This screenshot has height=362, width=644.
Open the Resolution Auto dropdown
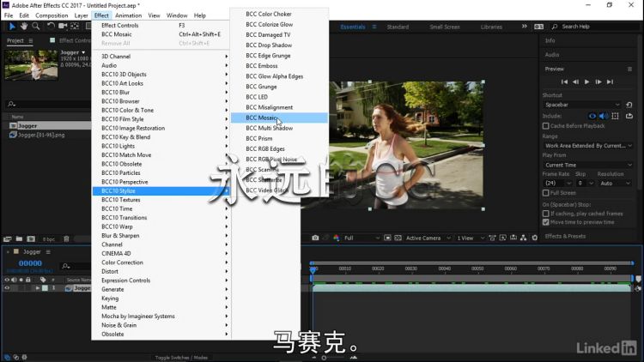615,183
